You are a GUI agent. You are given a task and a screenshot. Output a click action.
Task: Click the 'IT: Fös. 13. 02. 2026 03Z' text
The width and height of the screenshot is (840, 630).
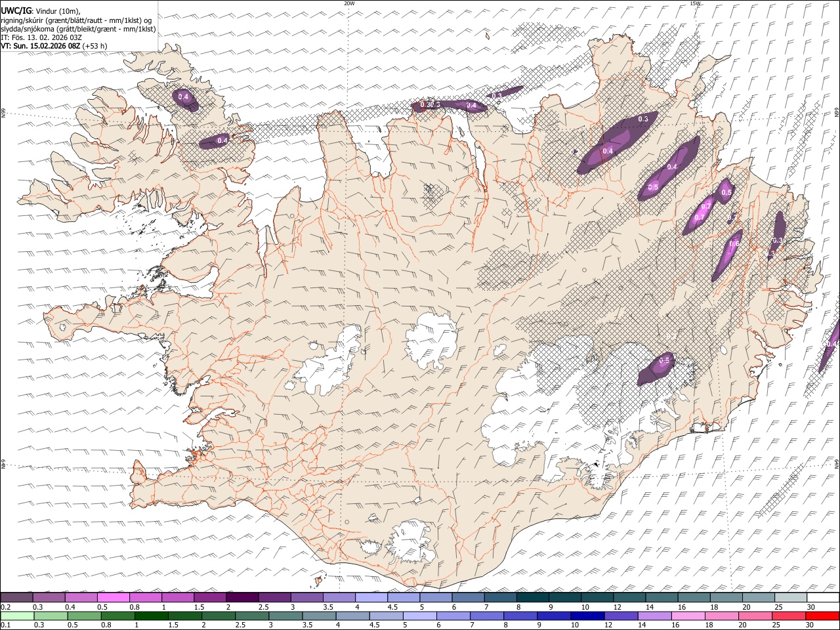click(41, 37)
